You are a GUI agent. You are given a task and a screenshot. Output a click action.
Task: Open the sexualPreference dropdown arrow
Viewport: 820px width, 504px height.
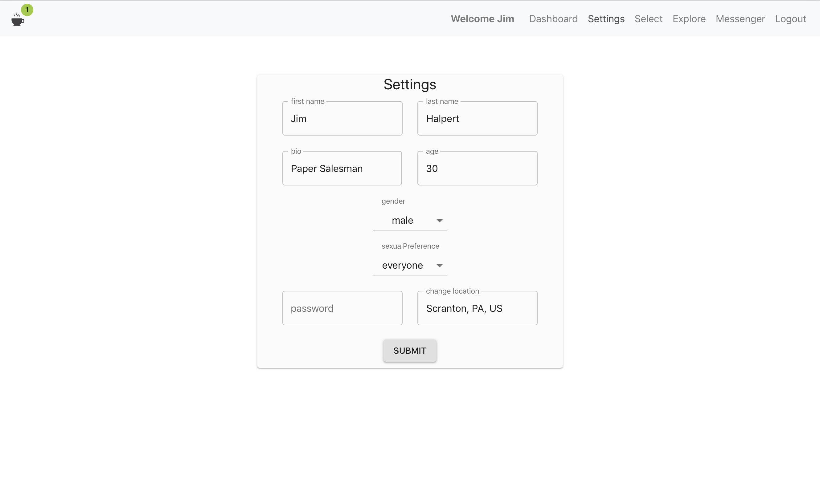(x=439, y=266)
